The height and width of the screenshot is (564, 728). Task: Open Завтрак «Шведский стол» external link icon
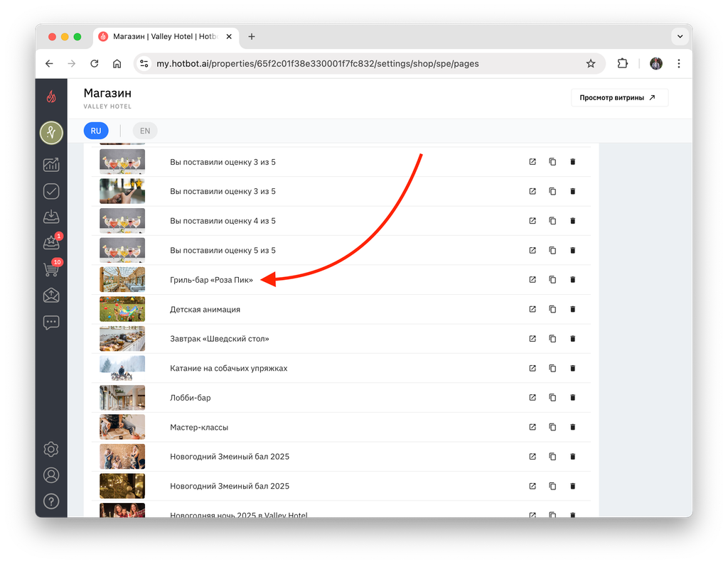(x=532, y=339)
